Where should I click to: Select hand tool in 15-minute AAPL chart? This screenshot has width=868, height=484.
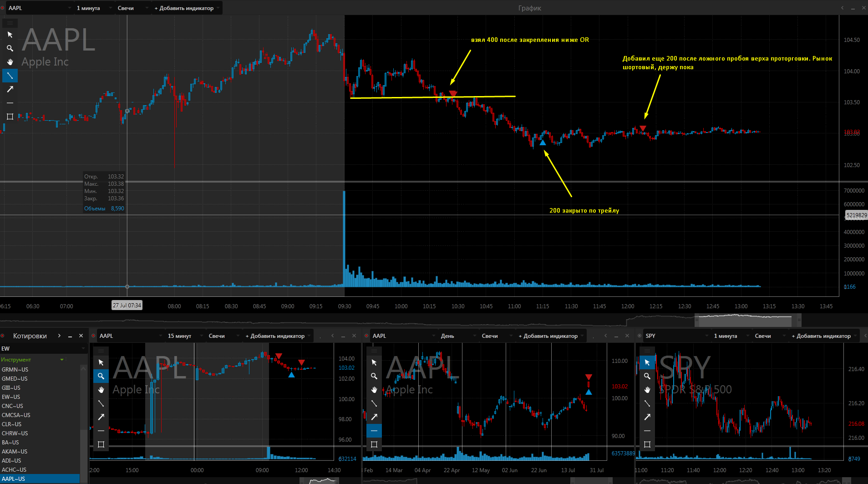[101, 390]
